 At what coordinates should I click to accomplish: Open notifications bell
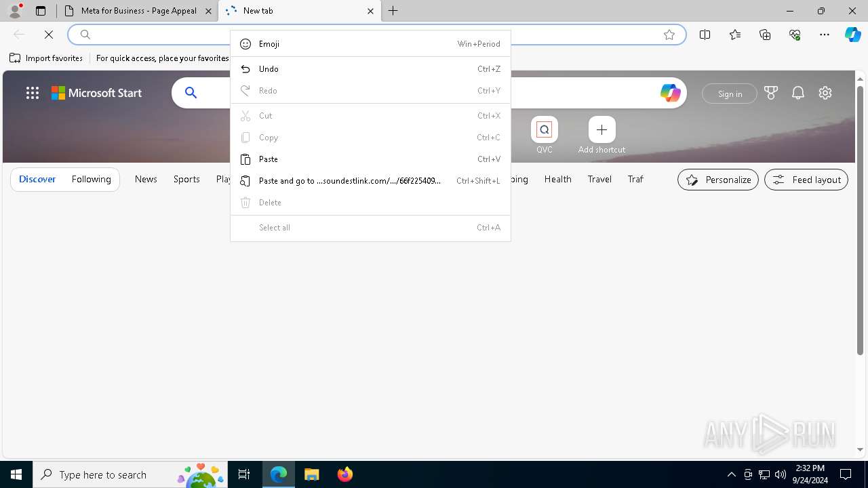pyautogui.click(x=798, y=93)
